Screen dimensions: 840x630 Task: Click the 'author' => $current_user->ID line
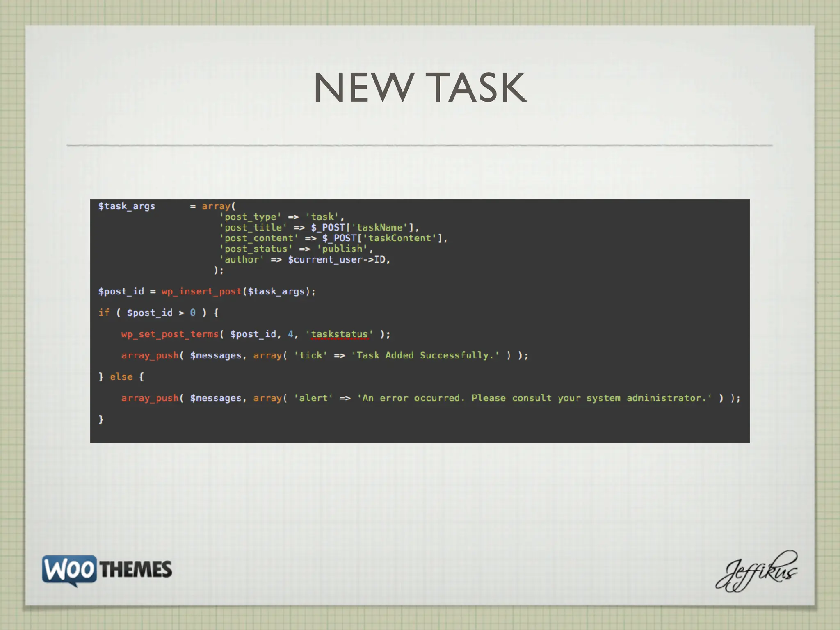point(305,260)
